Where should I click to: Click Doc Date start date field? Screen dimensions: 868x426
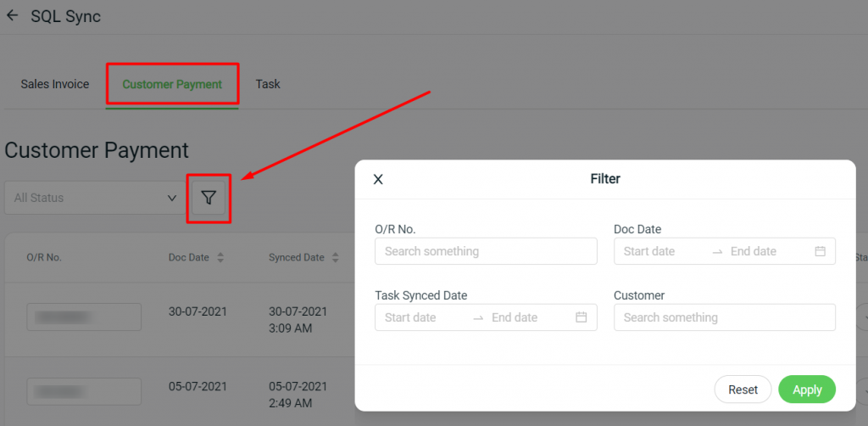(662, 251)
